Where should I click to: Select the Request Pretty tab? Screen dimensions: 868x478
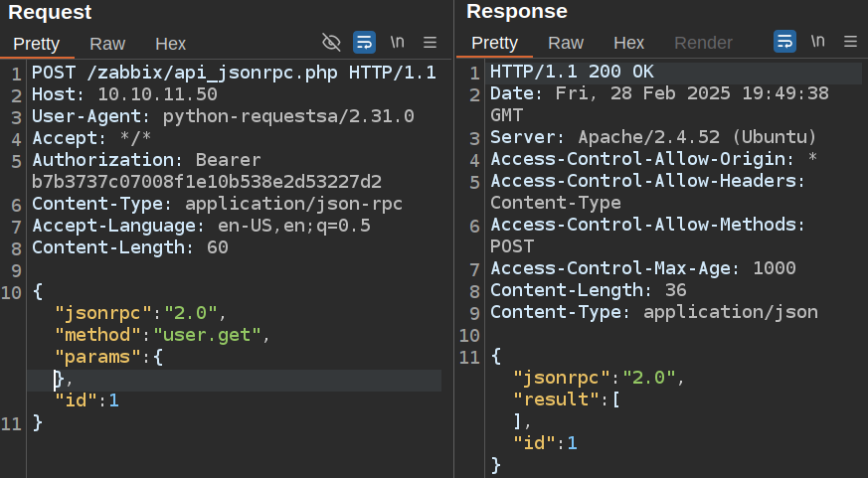[37, 44]
